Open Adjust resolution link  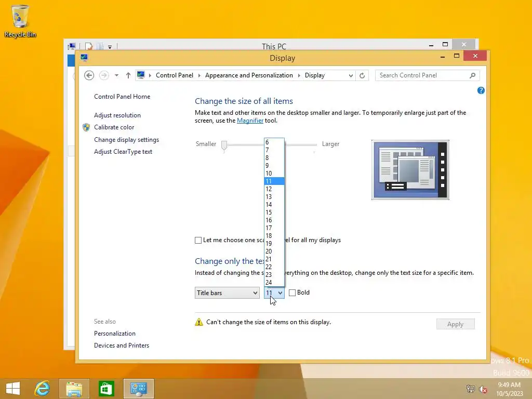click(x=117, y=115)
